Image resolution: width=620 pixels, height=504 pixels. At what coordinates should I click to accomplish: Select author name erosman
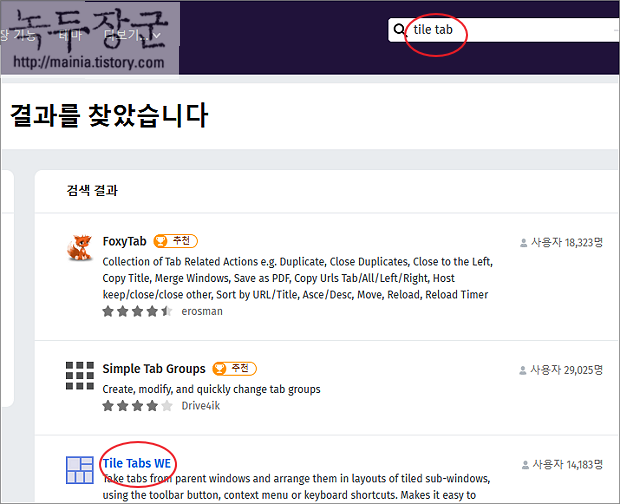202,311
